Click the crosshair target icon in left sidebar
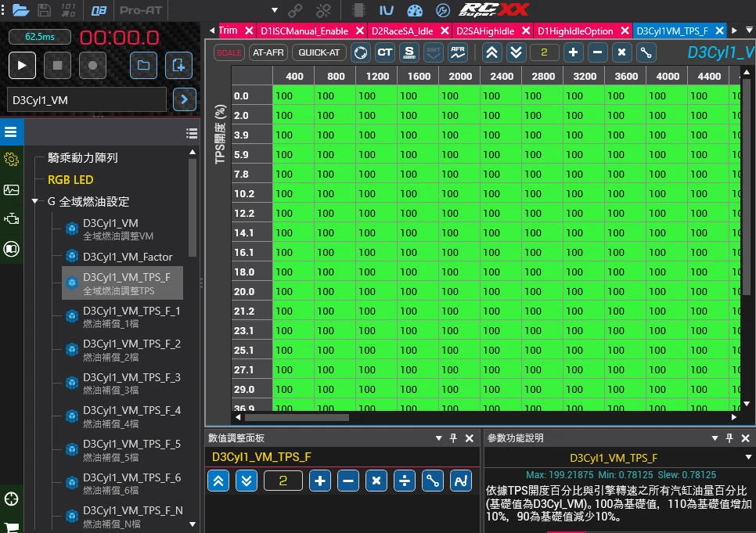The width and height of the screenshot is (756, 533). pos(11,499)
